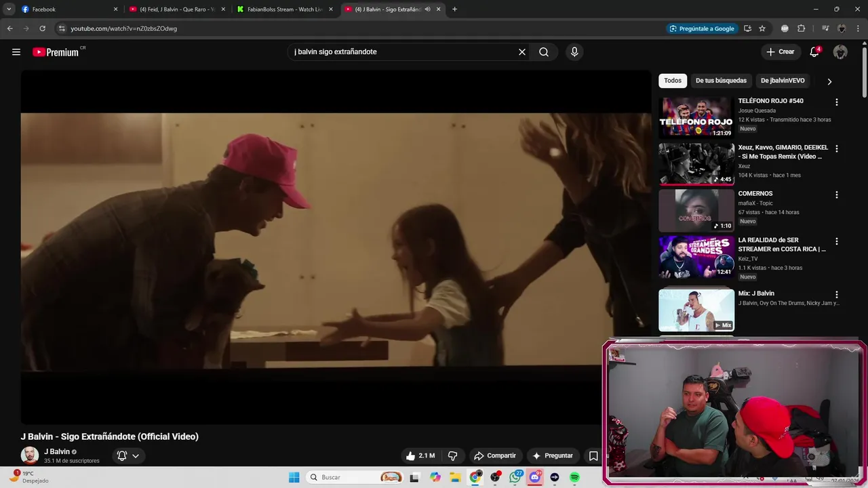Save video with bookmark icon
This screenshot has height=488, width=868.
(x=593, y=456)
